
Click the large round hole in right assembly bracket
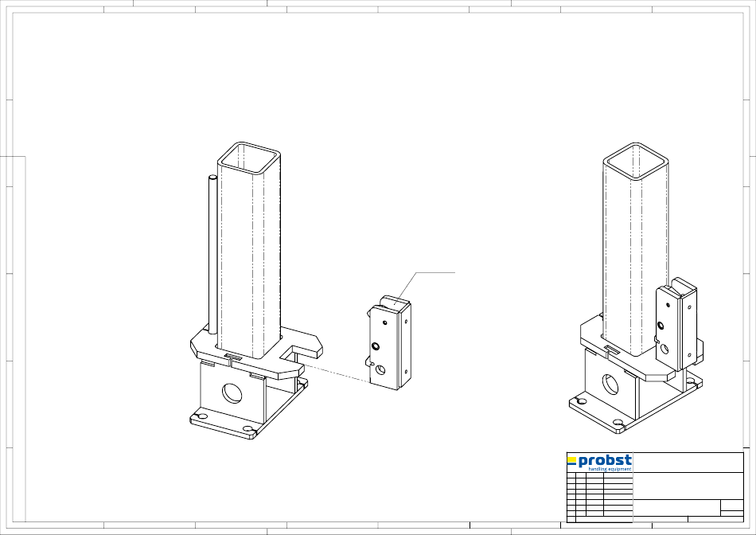click(x=611, y=385)
